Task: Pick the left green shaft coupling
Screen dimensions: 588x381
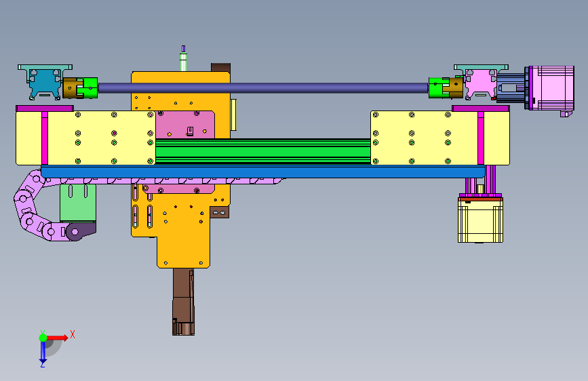Action: click(x=88, y=88)
